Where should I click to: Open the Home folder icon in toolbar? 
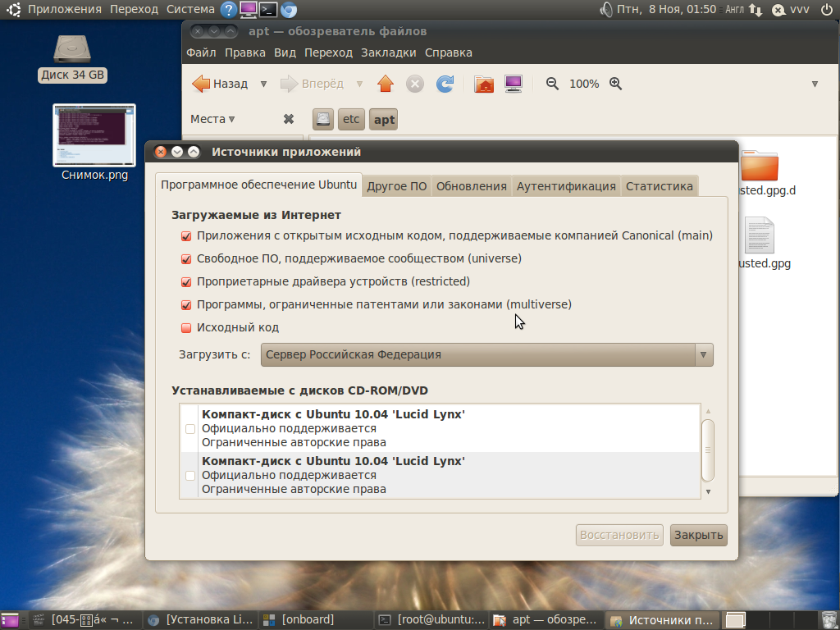(x=484, y=84)
